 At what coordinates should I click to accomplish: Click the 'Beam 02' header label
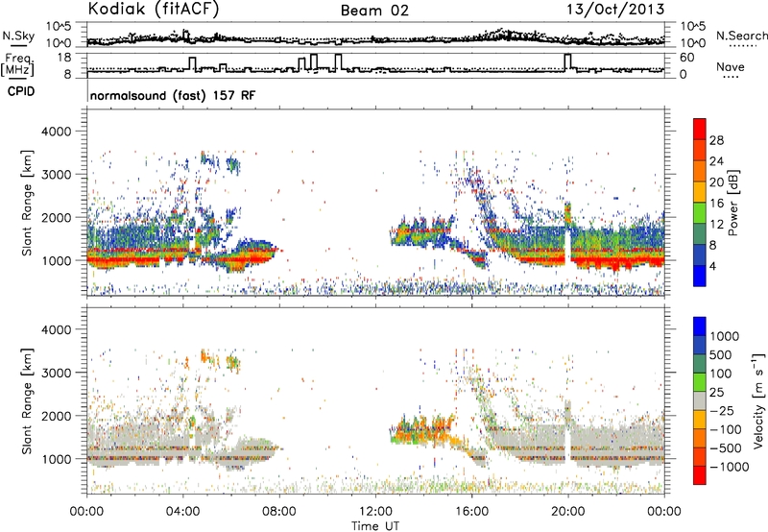(x=374, y=11)
